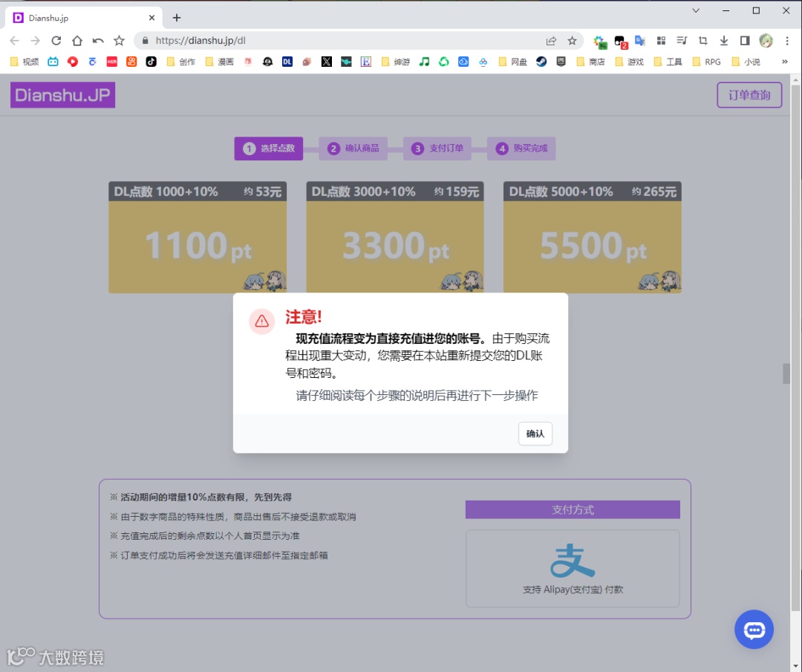
Task: Reload the page with the refresh icon
Action: 56,40
